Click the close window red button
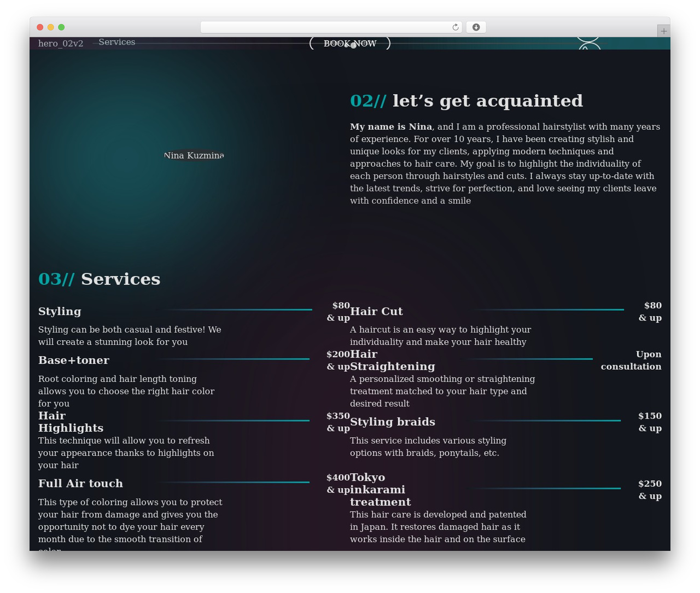The height and width of the screenshot is (593, 700). (40, 27)
